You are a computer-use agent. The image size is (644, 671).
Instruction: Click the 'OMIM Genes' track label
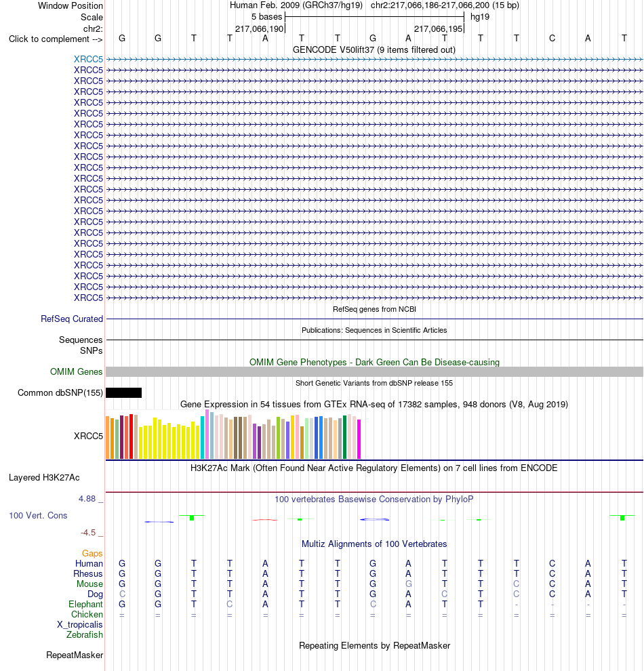coord(76,371)
